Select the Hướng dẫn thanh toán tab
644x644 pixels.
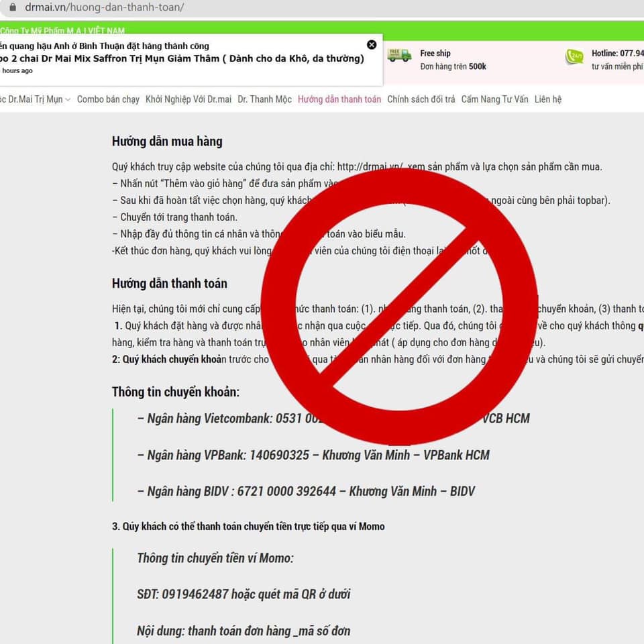339,99
